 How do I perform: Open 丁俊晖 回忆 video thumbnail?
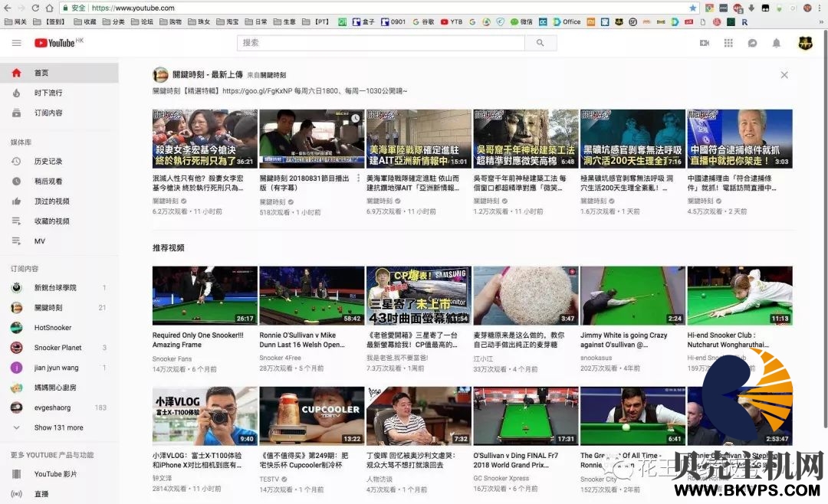pyautogui.click(x=419, y=416)
